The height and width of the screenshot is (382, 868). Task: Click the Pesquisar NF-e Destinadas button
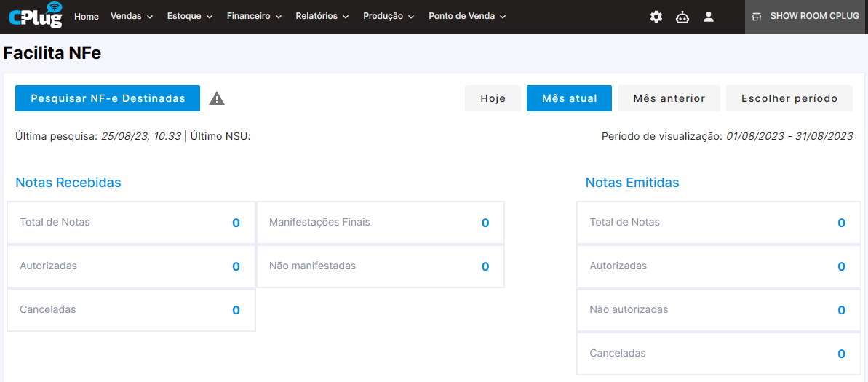(108, 98)
